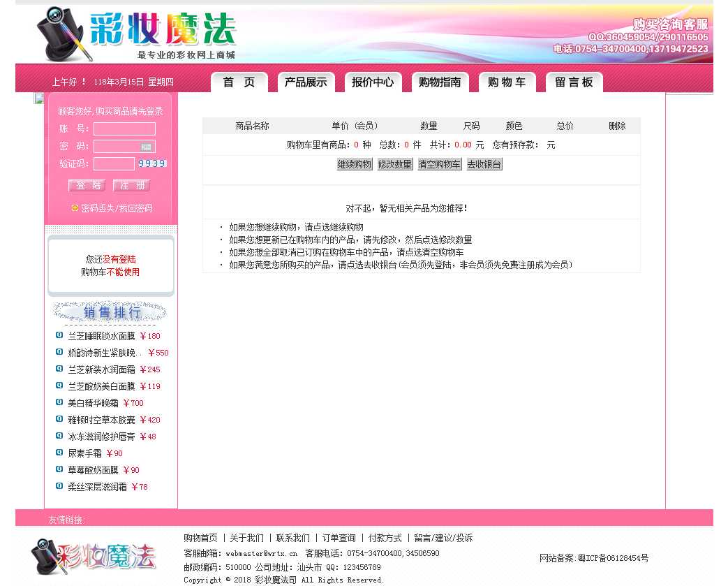Click the bullet icon next to 兰芝睡眠锁水面膜
The image size is (728, 586).
click(x=59, y=335)
